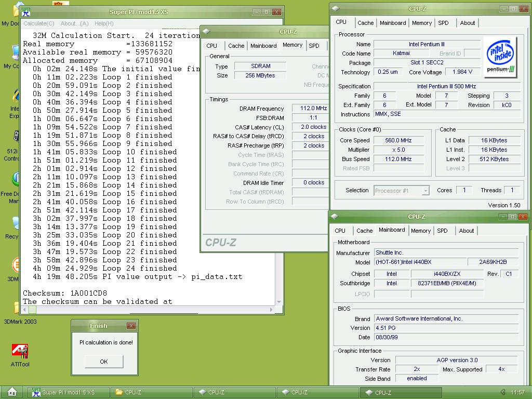Open the Cache tab in bottom-right CPU-Z window

coord(364,230)
